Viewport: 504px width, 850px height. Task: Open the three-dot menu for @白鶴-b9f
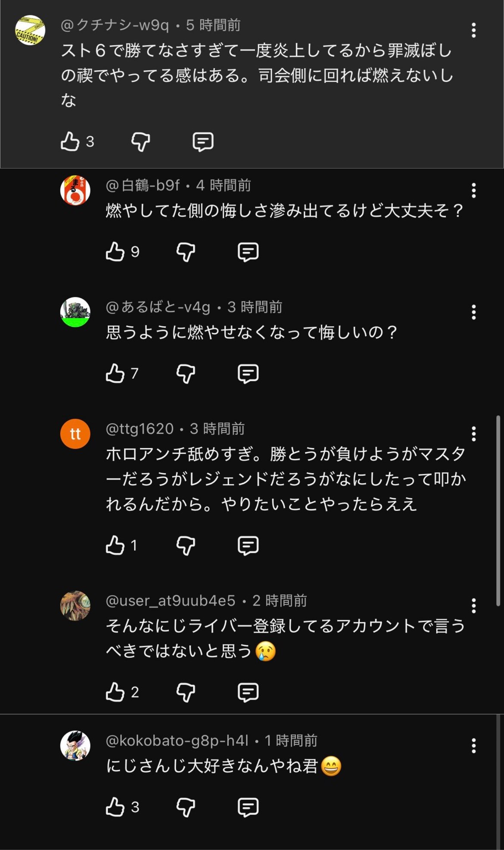[x=473, y=191]
